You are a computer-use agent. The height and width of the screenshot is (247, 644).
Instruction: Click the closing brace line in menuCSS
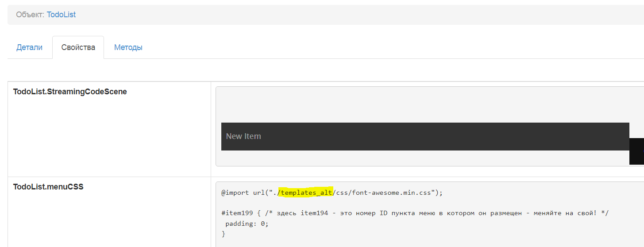pos(224,234)
